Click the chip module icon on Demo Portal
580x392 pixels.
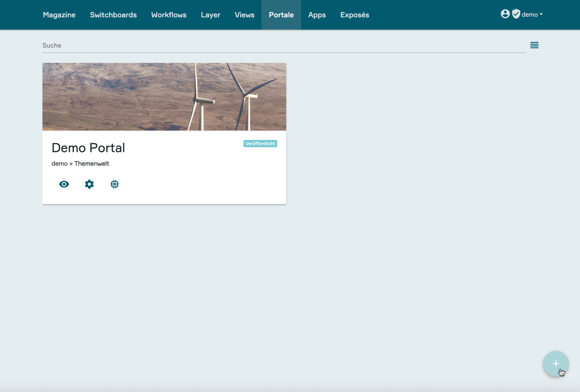coord(114,184)
